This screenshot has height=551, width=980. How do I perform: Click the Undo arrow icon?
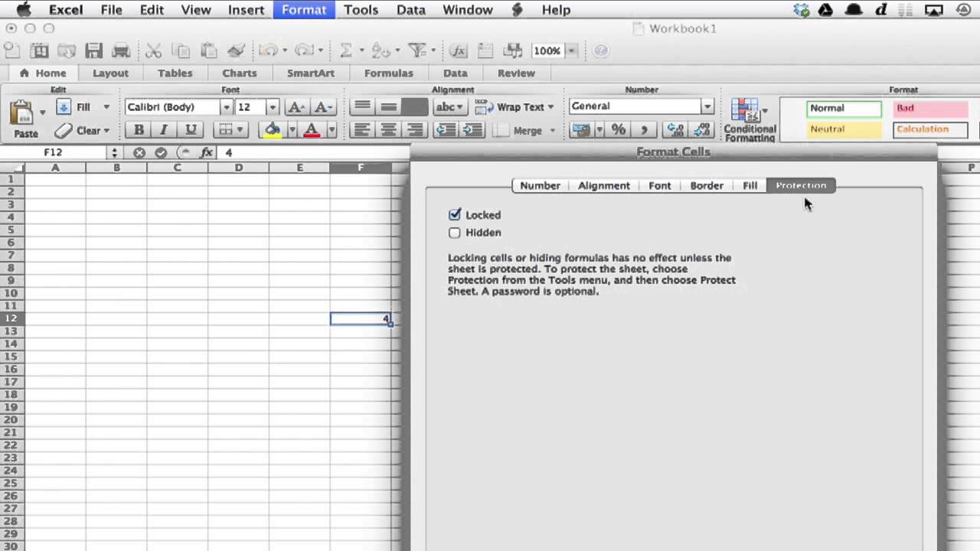[x=268, y=51]
